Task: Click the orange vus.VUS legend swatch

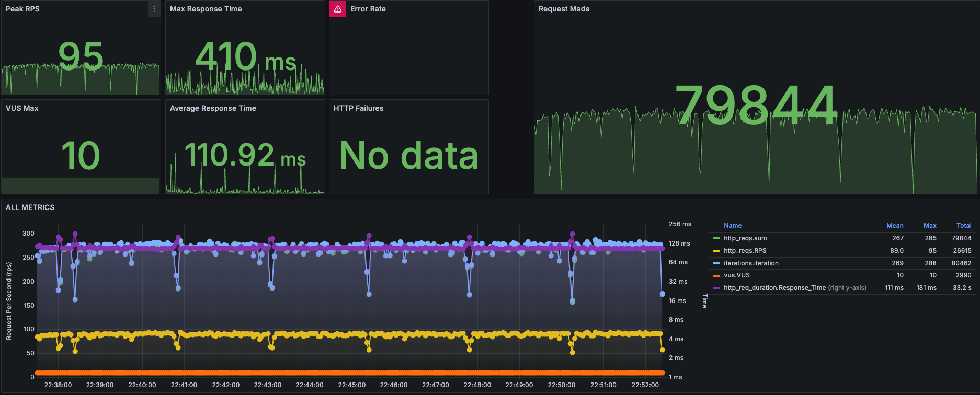Action: [x=716, y=275]
